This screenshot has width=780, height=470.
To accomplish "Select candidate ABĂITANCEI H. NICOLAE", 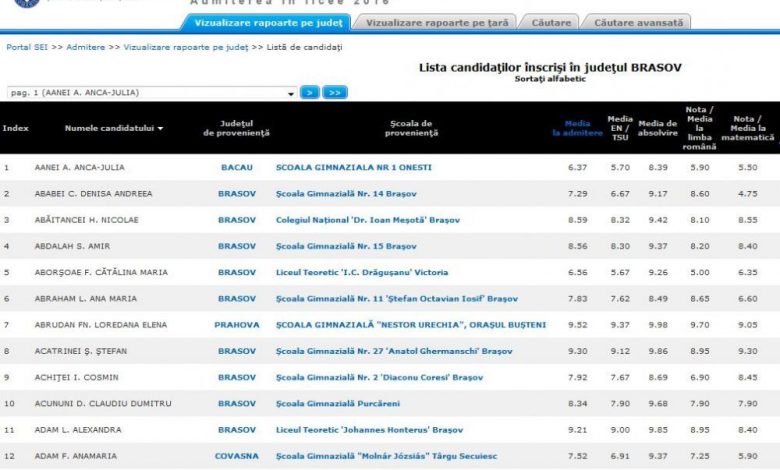I will coord(87,220).
